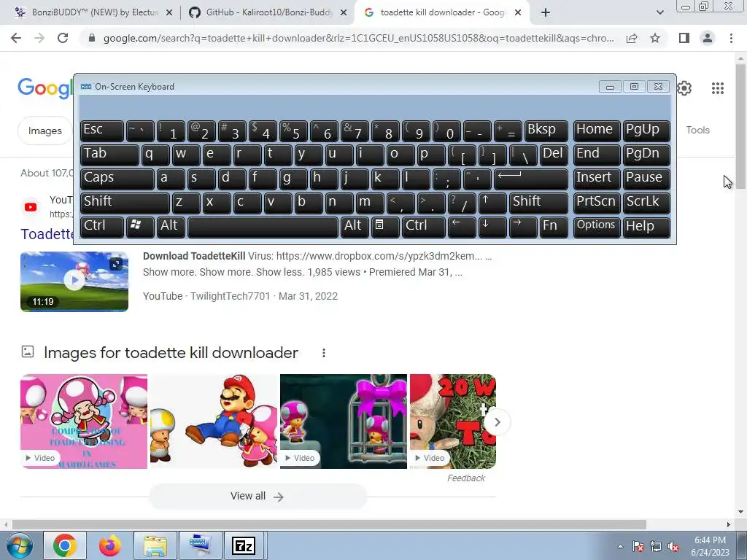Open the Windows Start menu
747x560 pixels.
[x=19, y=546]
